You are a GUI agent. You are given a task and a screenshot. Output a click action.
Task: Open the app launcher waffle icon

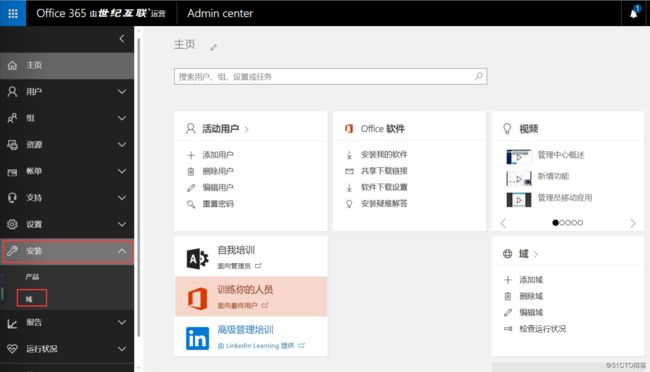click(13, 13)
